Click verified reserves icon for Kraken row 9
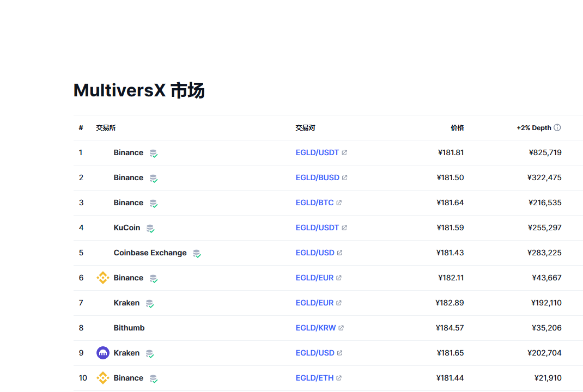This screenshot has height=392, width=583. click(150, 354)
